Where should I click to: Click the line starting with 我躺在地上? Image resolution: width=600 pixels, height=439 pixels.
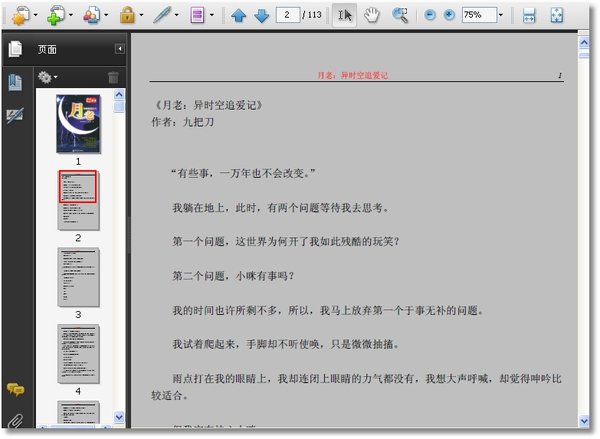(280, 208)
